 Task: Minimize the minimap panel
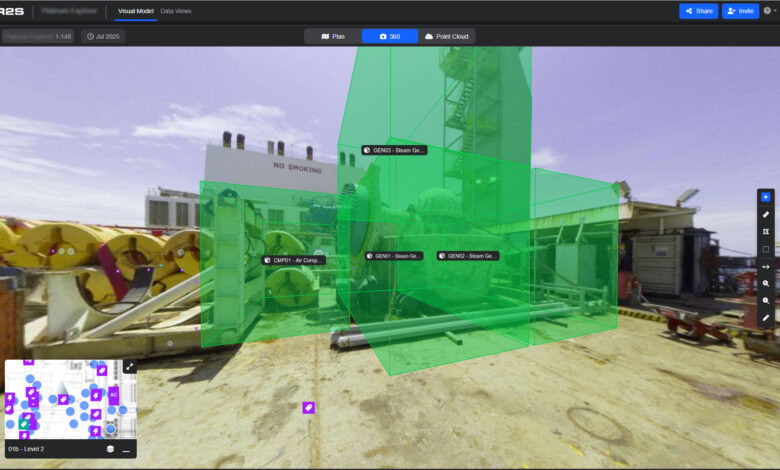[126, 449]
